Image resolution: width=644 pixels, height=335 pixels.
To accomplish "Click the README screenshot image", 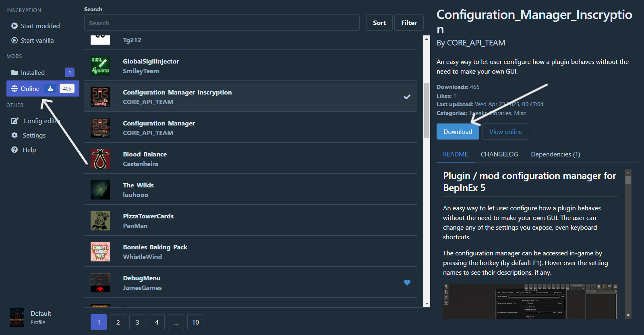I will [x=530, y=301].
